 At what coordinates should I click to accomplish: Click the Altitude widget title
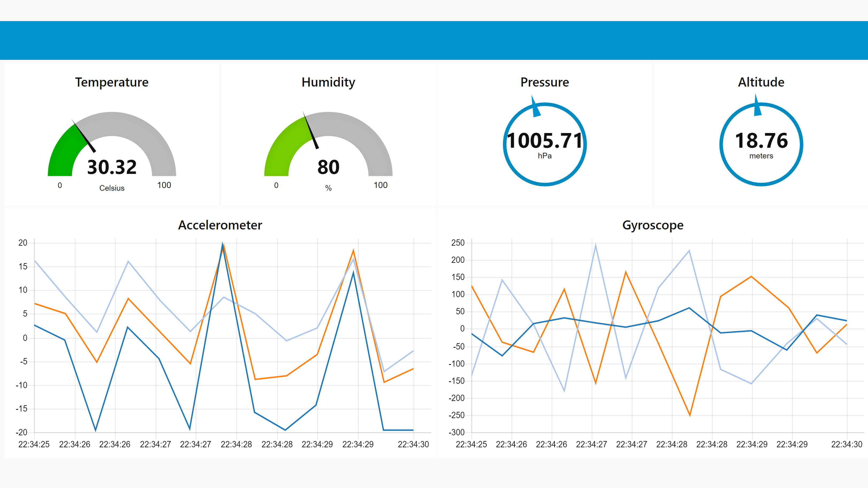coord(761,82)
